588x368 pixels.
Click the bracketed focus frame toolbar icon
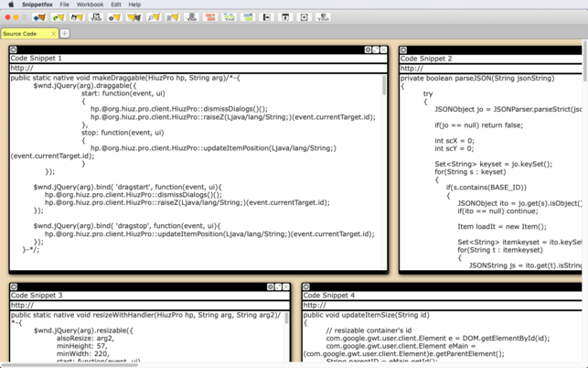pos(305,17)
